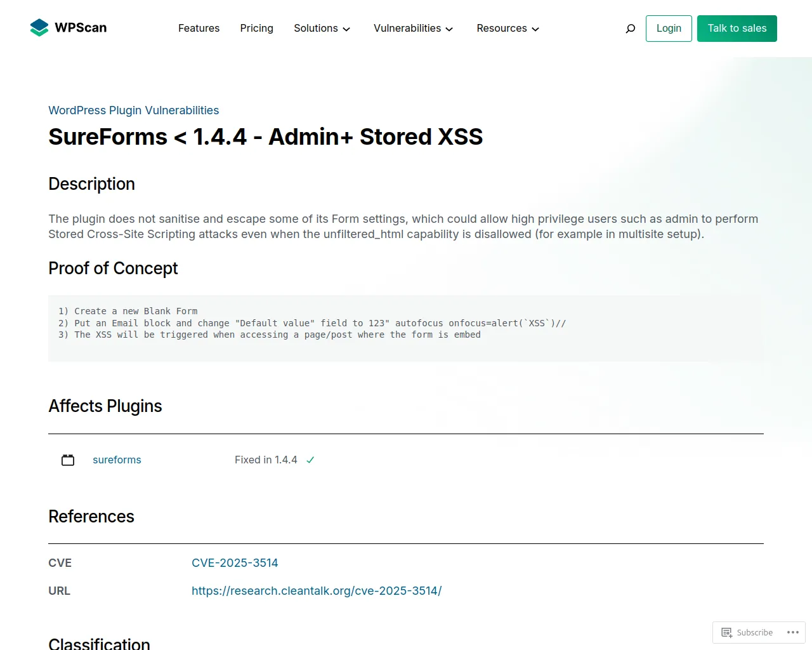Click the 'Create a new Blank Form' step
This screenshot has width=812, height=650.
tap(128, 311)
